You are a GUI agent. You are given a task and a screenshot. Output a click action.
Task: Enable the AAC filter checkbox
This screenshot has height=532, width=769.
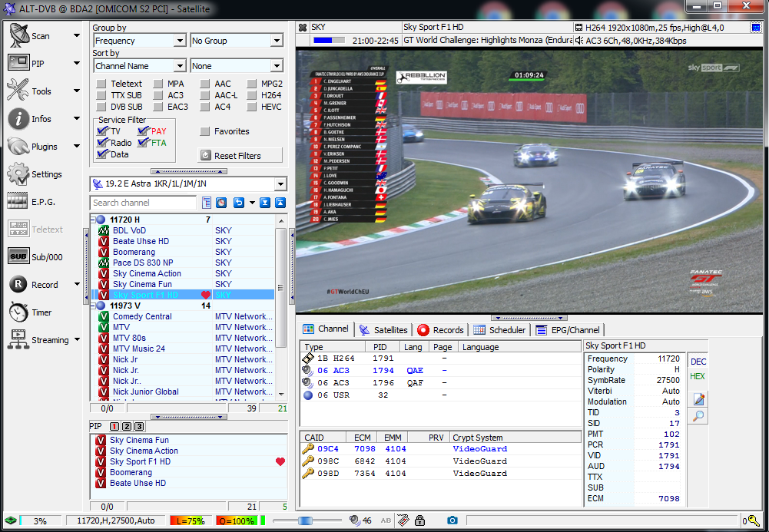click(x=205, y=84)
